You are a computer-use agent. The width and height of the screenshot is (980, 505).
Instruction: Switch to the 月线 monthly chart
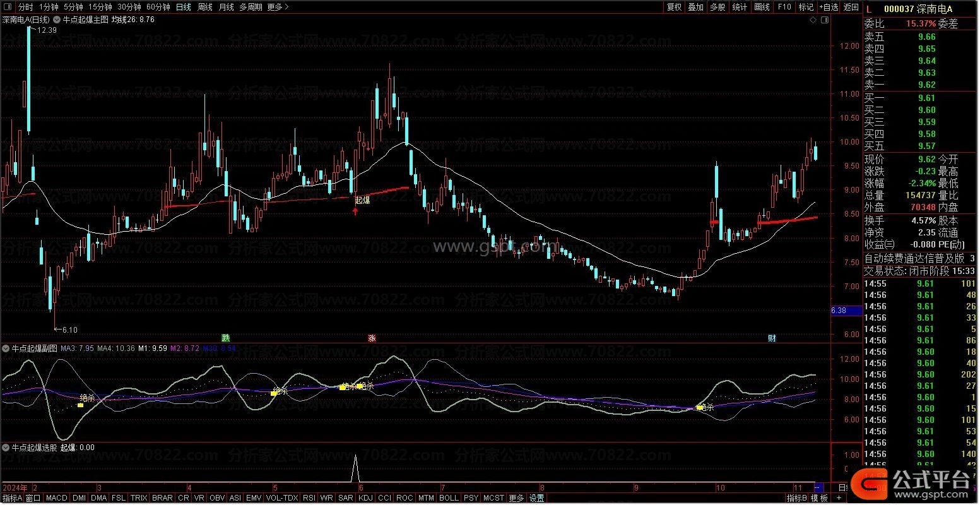226,8
